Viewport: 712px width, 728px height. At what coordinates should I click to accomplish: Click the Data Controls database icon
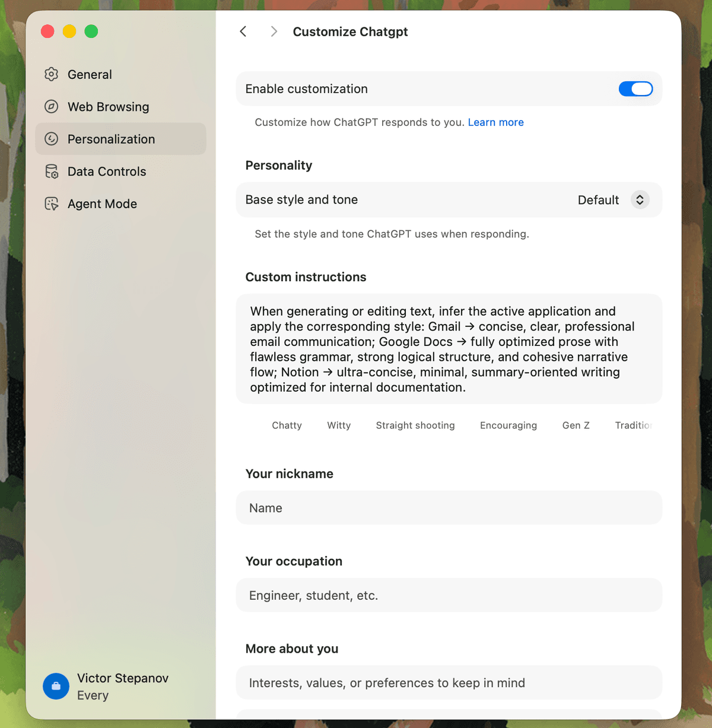(52, 171)
